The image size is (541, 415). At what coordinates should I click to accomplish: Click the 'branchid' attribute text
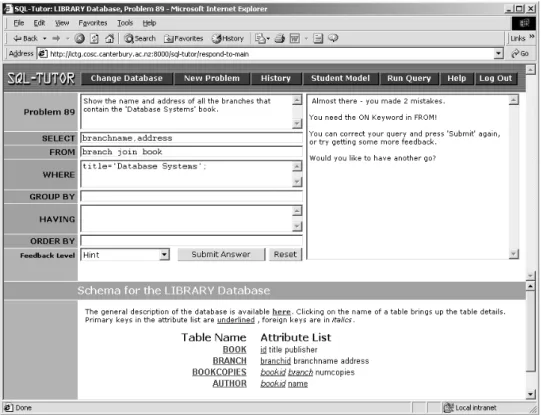click(275, 361)
